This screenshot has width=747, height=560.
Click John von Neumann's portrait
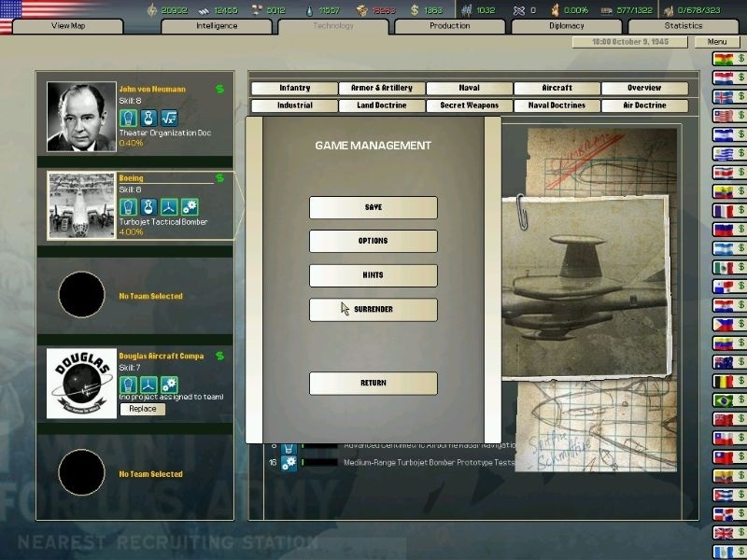pos(80,117)
